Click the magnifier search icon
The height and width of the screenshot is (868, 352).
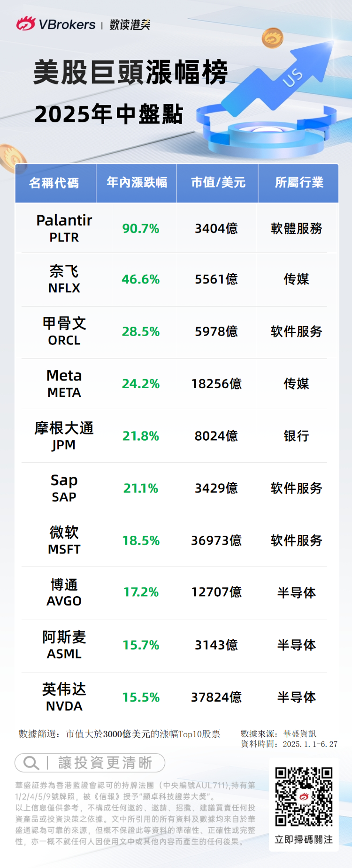click(31, 763)
